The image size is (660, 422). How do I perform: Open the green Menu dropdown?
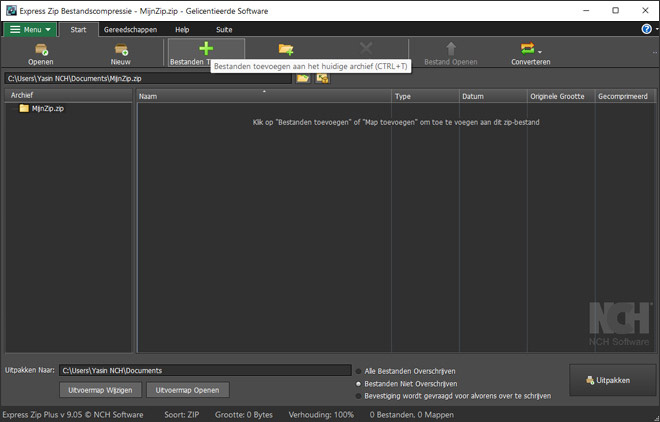(29, 29)
